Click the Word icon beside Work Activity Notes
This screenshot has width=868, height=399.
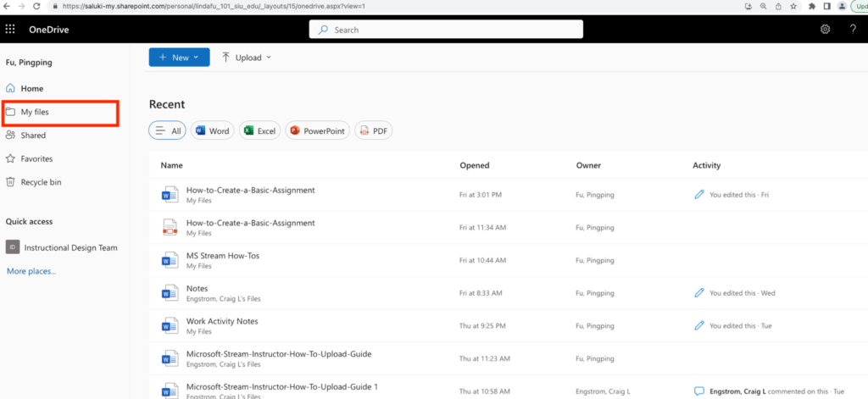pos(169,325)
